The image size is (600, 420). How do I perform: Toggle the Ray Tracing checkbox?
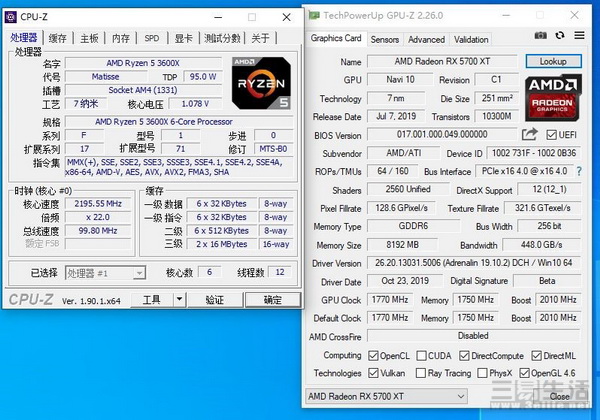pyautogui.click(x=421, y=373)
